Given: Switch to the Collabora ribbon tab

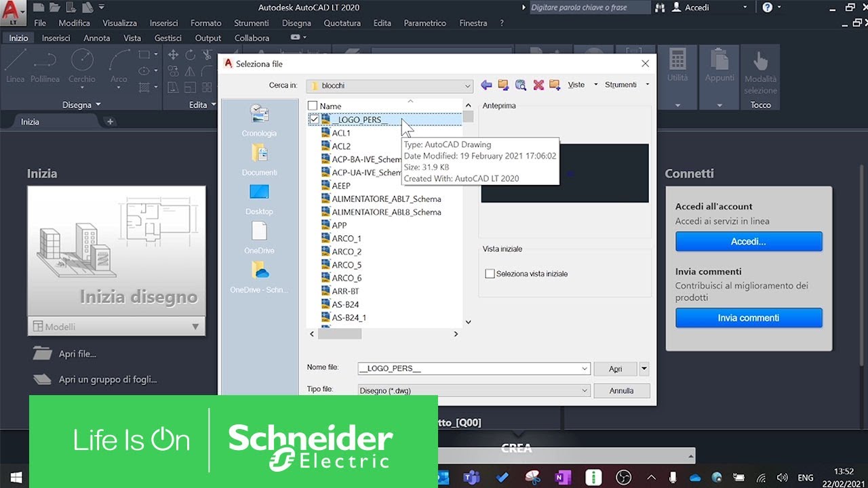Looking at the screenshot, I should coord(252,38).
